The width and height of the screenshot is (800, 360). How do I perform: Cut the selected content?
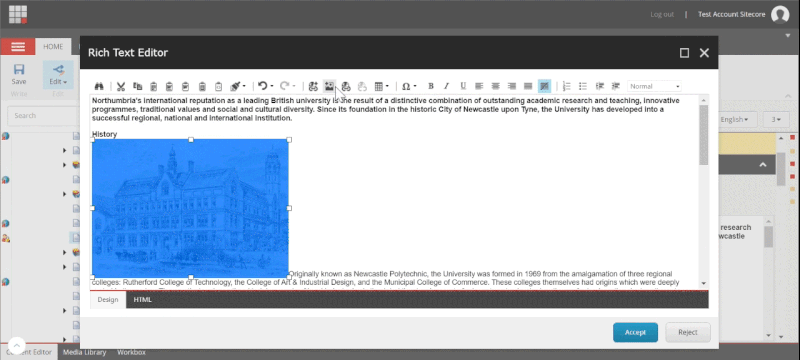(x=121, y=86)
